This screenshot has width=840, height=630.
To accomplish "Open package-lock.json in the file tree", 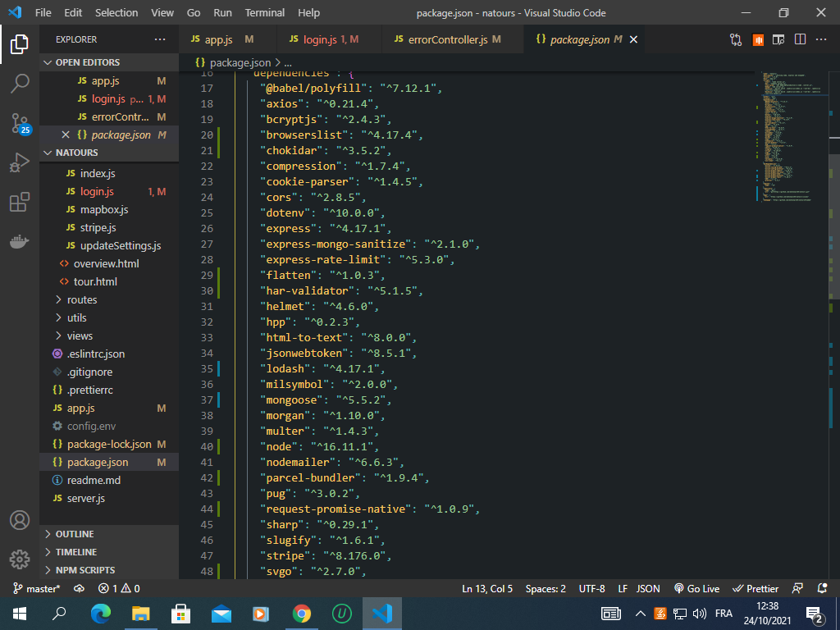I will tap(109, 444).
